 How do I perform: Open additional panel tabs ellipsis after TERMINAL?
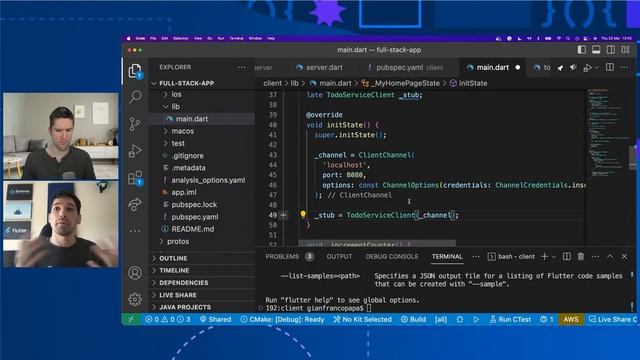click(x=476, y=257)
